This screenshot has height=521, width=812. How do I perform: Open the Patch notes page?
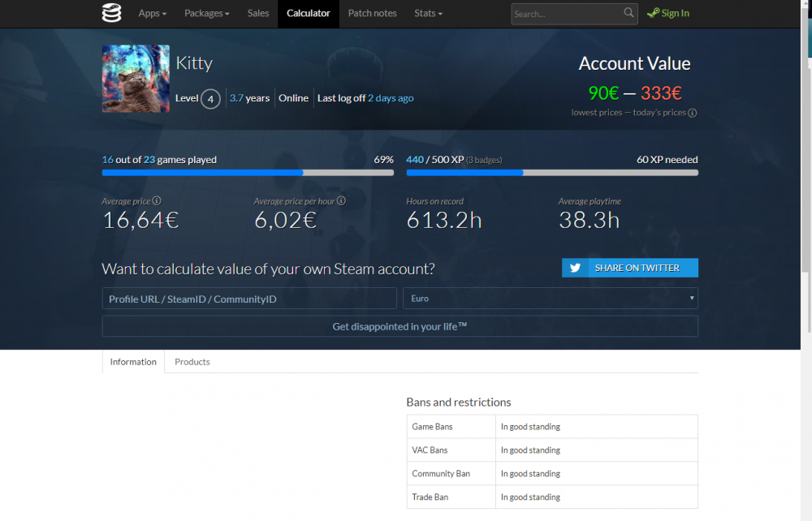(372, 14)
